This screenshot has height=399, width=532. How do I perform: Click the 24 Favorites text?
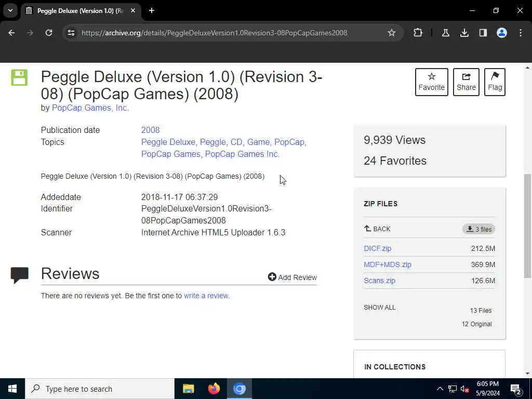(395, 161)
